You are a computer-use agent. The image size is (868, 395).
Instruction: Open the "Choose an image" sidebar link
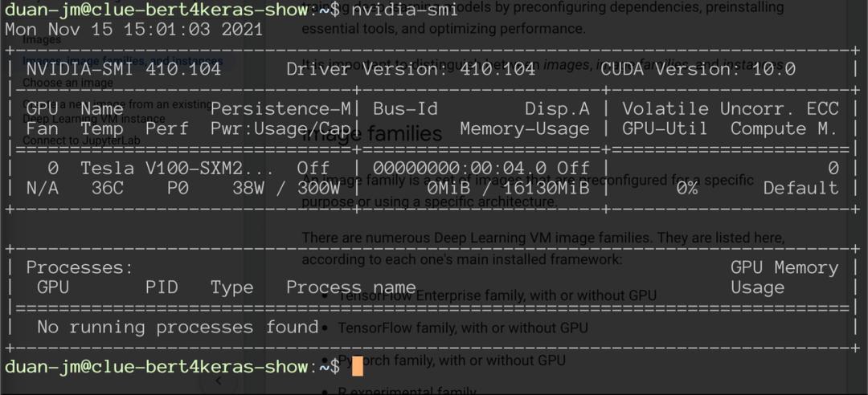68,82
